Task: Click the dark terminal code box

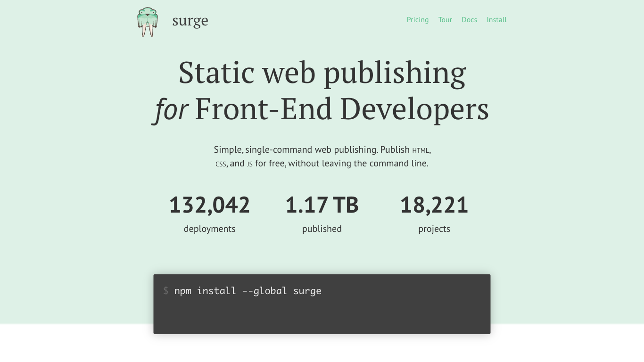Action: coord(322,304)
